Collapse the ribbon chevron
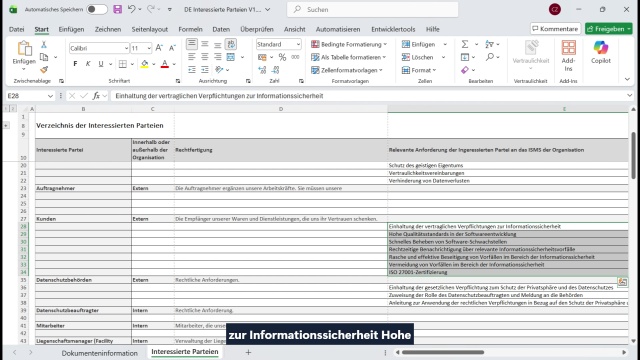The height and width of the screenshot is (360, 640). [627, 79]
